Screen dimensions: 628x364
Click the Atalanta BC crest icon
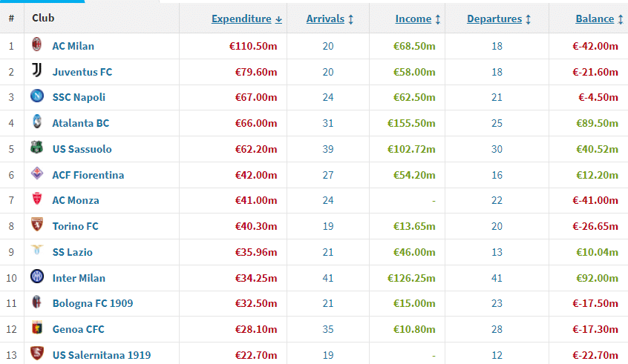pyautogui.click(x=36, y=123)
